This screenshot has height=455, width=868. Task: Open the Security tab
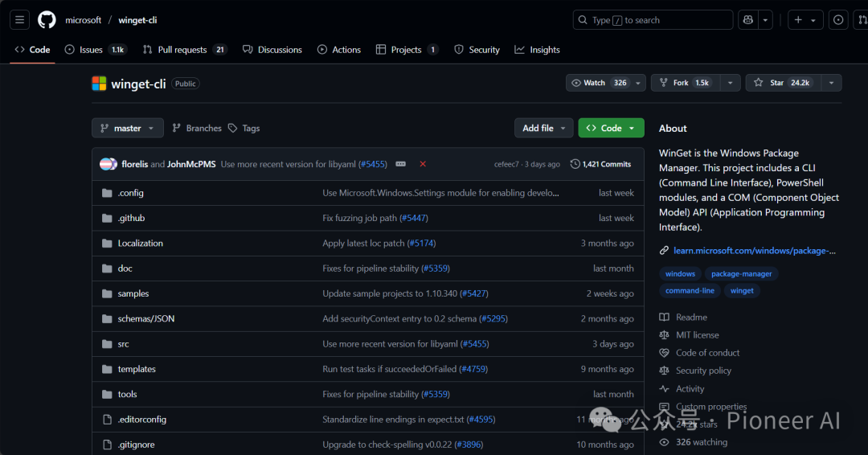[x=477, y=50]
